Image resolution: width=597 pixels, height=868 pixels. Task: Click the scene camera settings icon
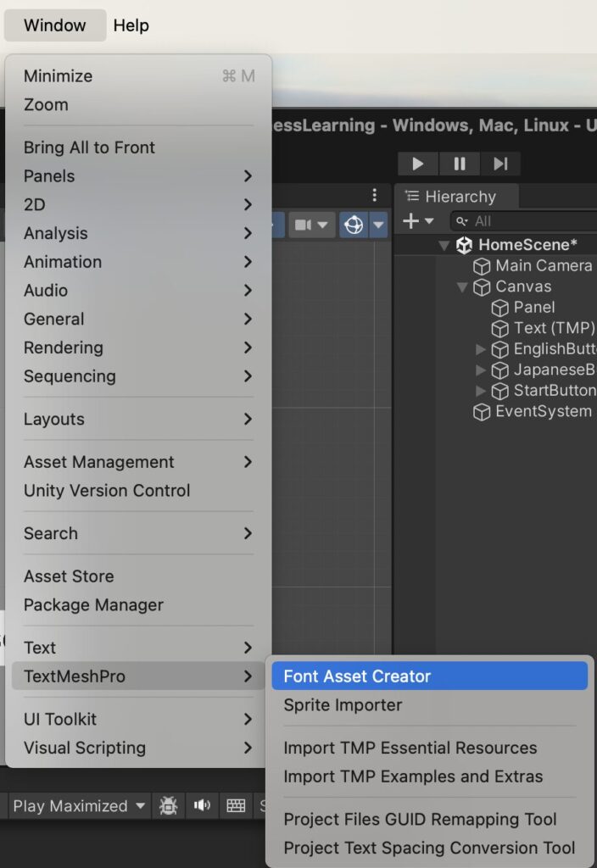(x=310, y=225)
